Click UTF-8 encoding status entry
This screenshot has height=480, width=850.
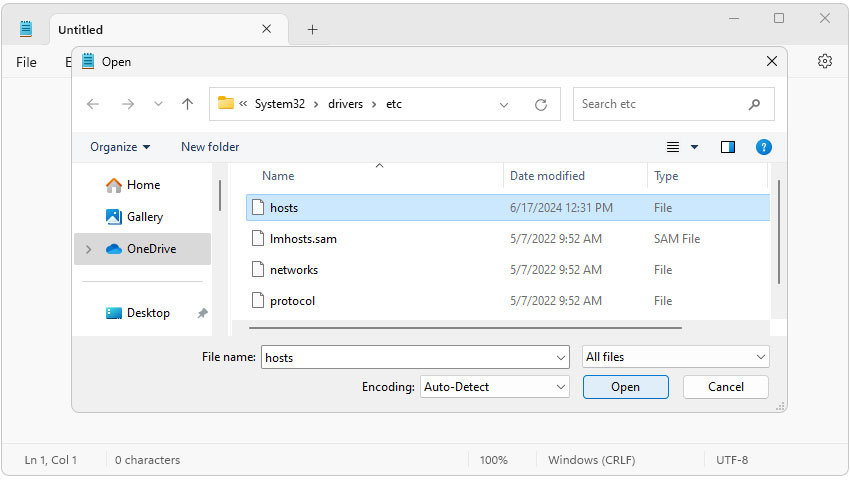[732, 460]
